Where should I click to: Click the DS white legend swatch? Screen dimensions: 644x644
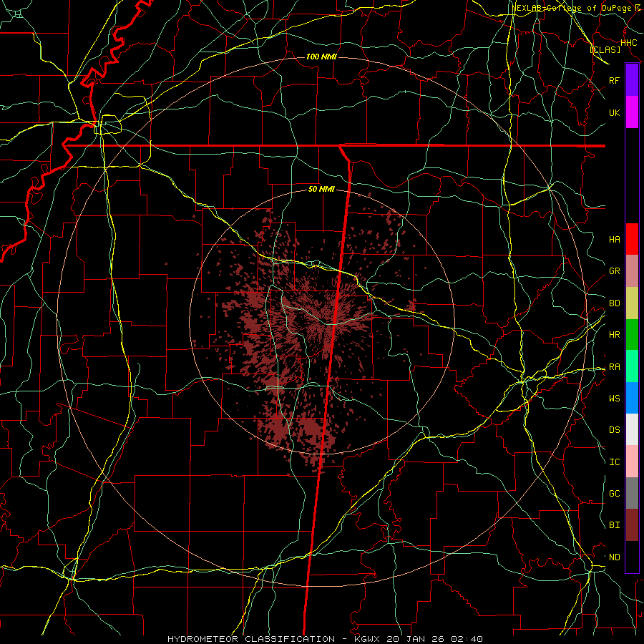(x=632, y=429)
